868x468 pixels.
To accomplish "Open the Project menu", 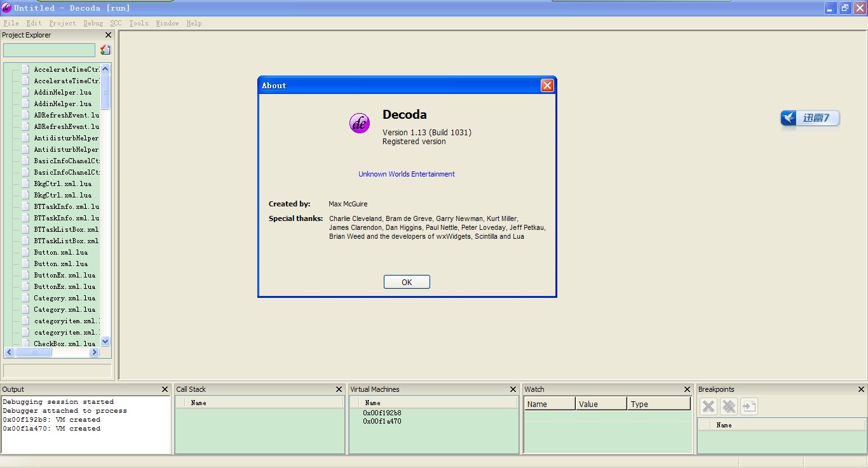I will click(x=62, y=23).
